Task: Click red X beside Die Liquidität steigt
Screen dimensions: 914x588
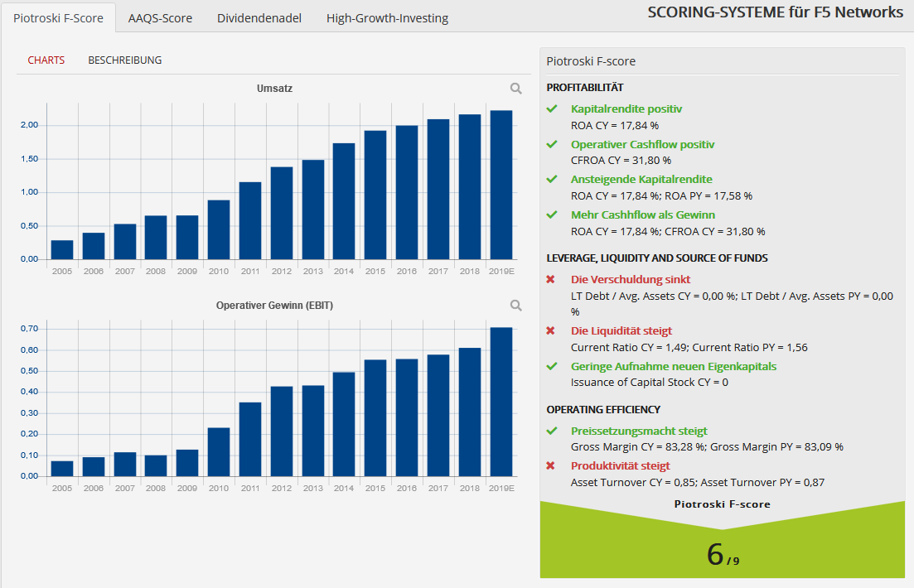Action: [x=550, y=331]
